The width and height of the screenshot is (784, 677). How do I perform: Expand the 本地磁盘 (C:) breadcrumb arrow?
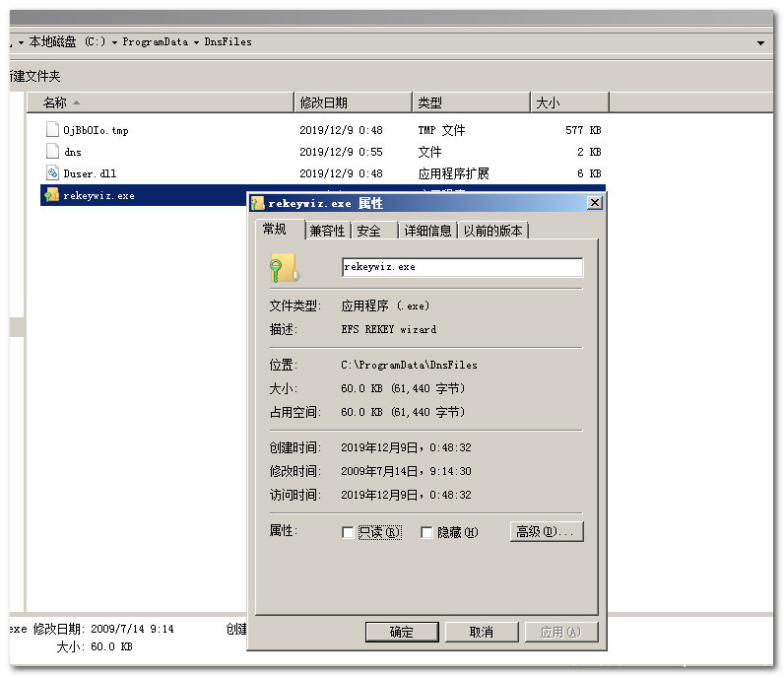pos(114,42)
